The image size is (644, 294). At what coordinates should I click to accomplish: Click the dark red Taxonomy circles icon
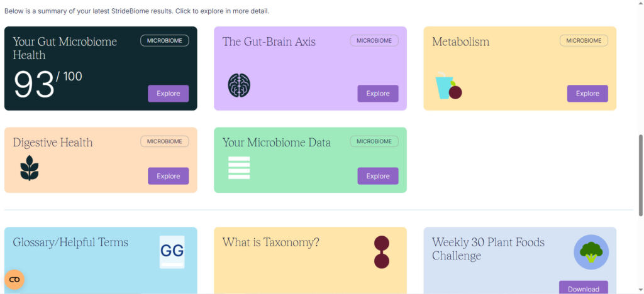[x=381, y=252]
